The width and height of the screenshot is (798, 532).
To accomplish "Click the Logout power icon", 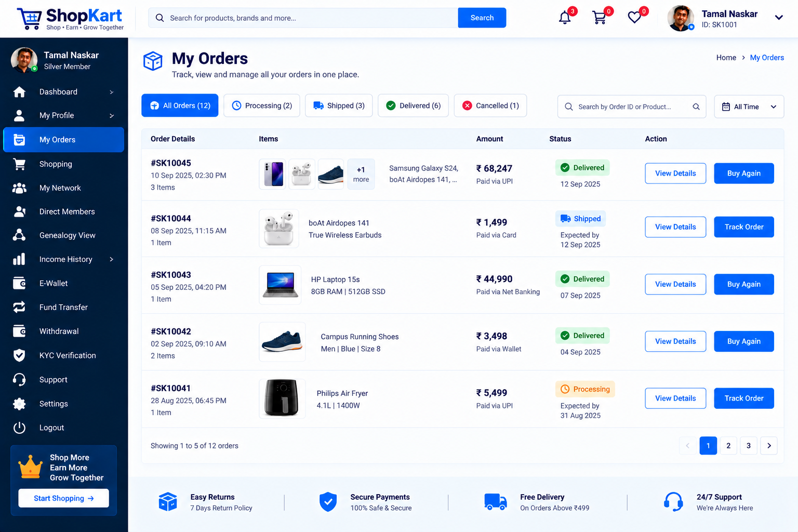I will pos(19,428).
